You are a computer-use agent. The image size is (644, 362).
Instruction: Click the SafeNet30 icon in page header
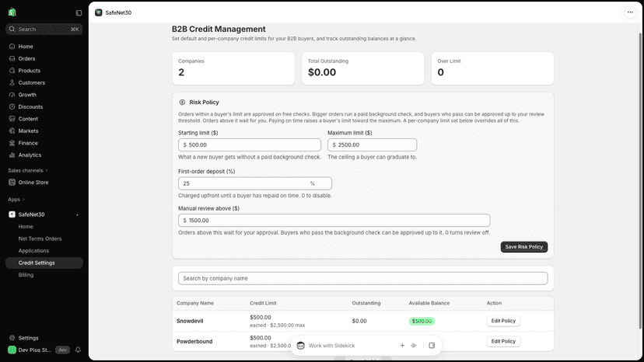(x=99, y=12)
